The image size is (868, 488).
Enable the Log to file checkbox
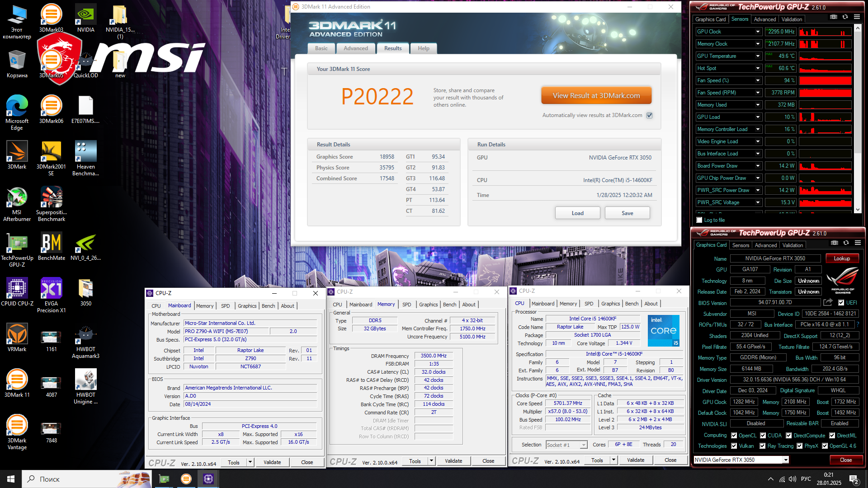[x=699, y=220]
